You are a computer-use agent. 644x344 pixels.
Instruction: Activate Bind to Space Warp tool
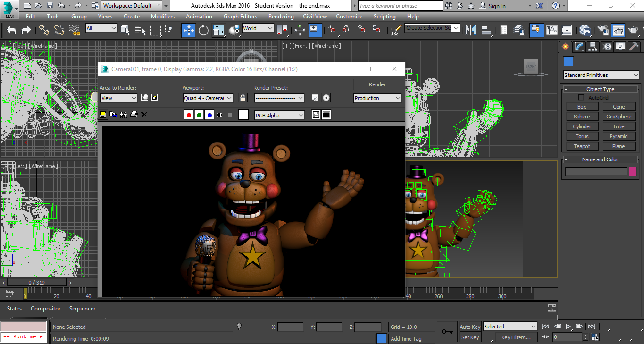tap(75, 30)
